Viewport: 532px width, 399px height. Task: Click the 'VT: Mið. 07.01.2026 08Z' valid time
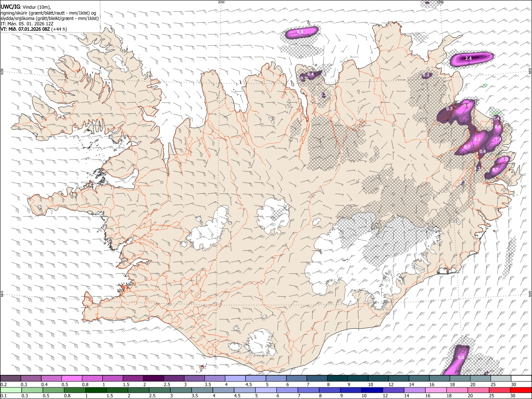pyautogui.click(x=25, y=29)
